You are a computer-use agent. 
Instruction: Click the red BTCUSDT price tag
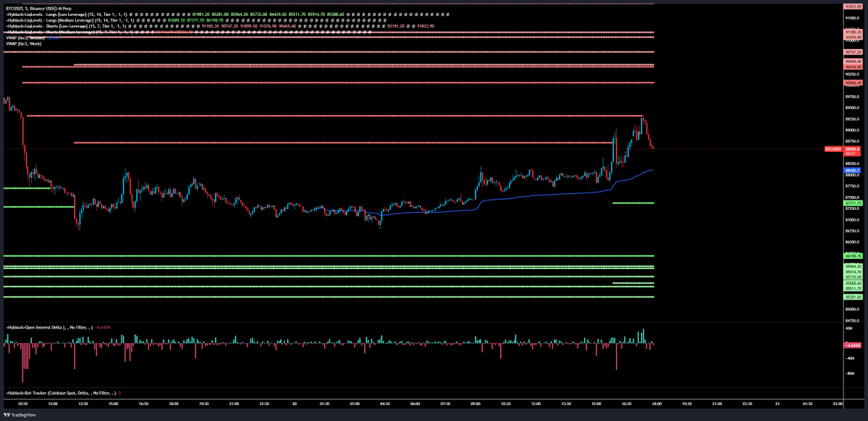point(833,149)
